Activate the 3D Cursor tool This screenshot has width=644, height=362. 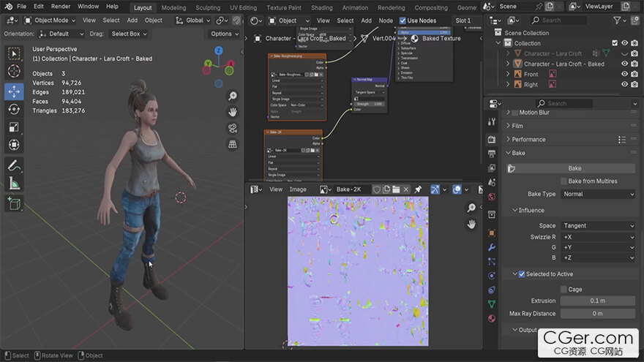14,72
